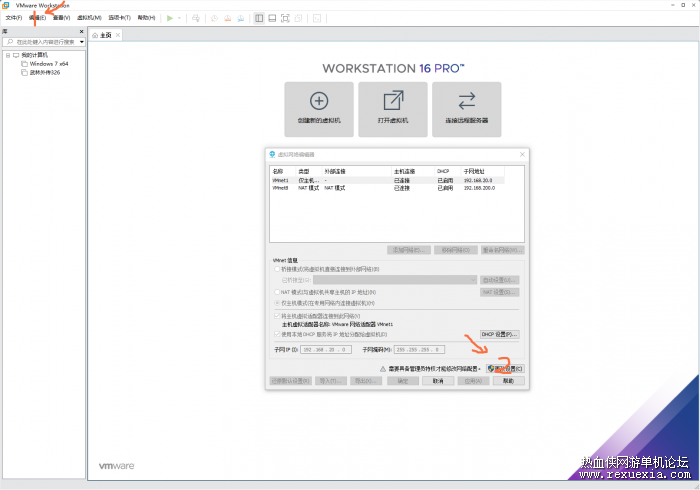The image size is (700, 490).
Task: Click the green Power On play icon
Action: pyautogui.click(x=170, y=18)
